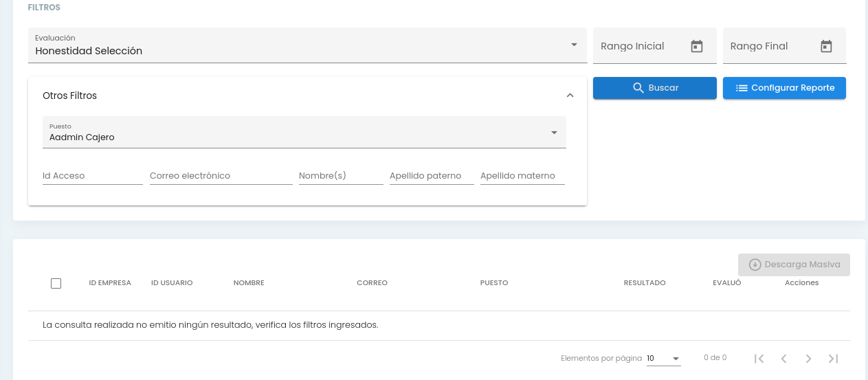Click the Descarga Masiva button
Viewport: 868px width, 380px height.
click(x=794, y=265)
